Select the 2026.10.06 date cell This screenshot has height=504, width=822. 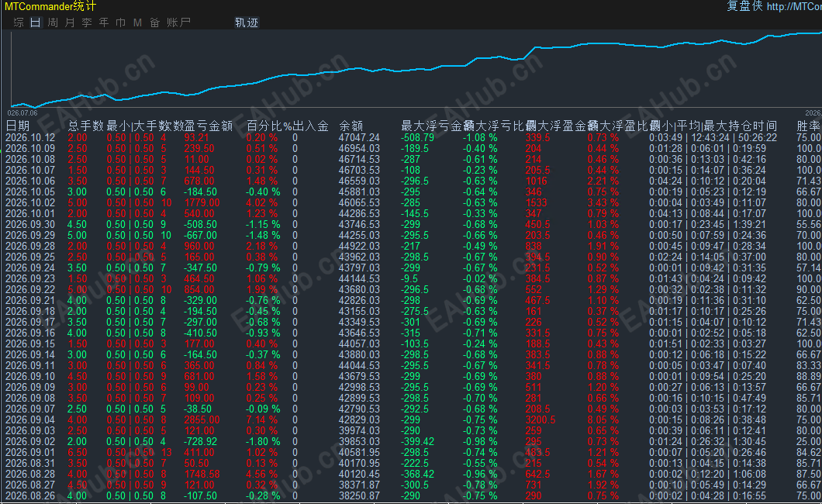[x=30, y=181]
